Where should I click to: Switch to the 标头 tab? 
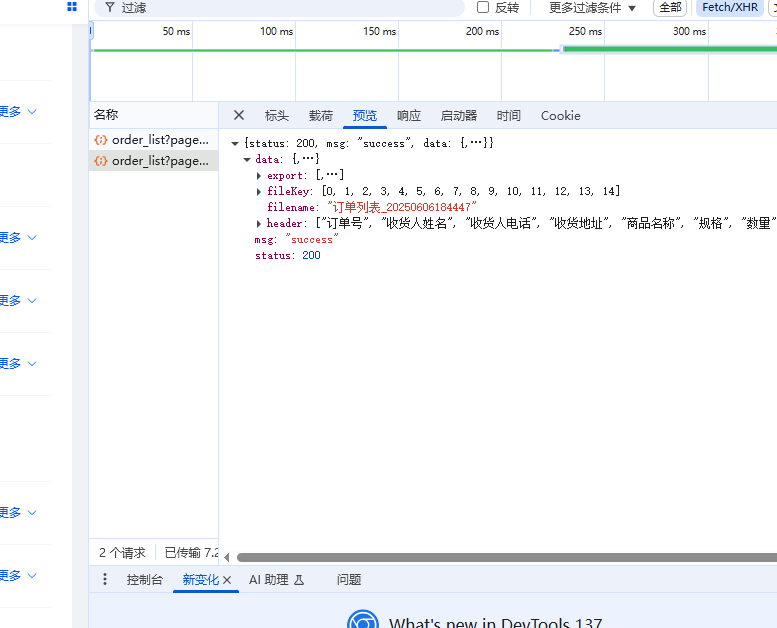click(277, 115)
